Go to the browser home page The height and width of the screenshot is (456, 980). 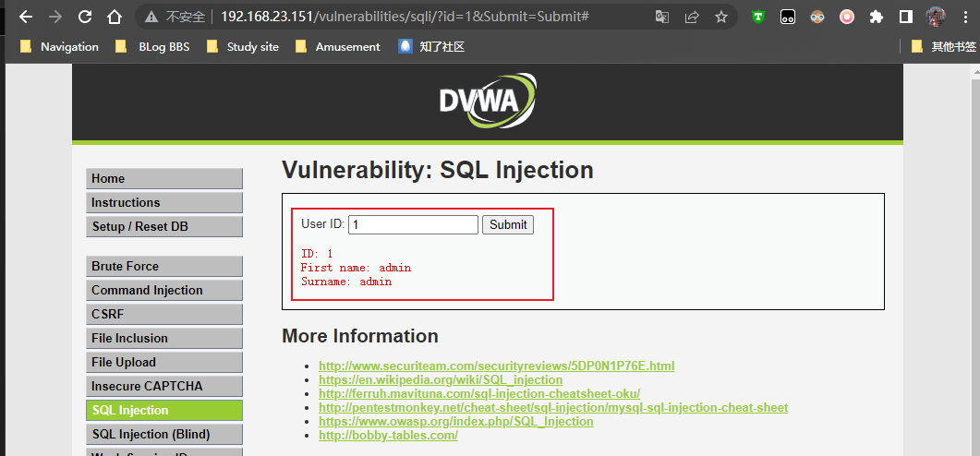coord(115,17)
